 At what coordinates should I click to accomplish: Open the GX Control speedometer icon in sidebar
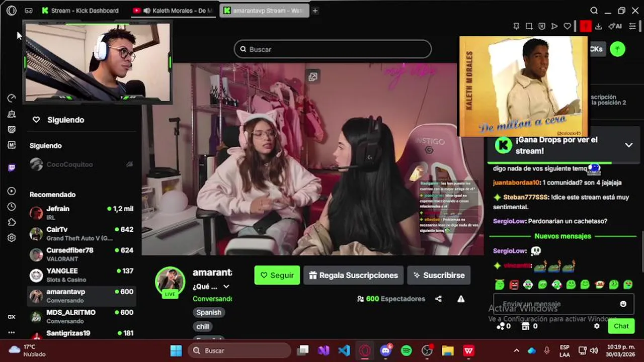coord(12,99)
